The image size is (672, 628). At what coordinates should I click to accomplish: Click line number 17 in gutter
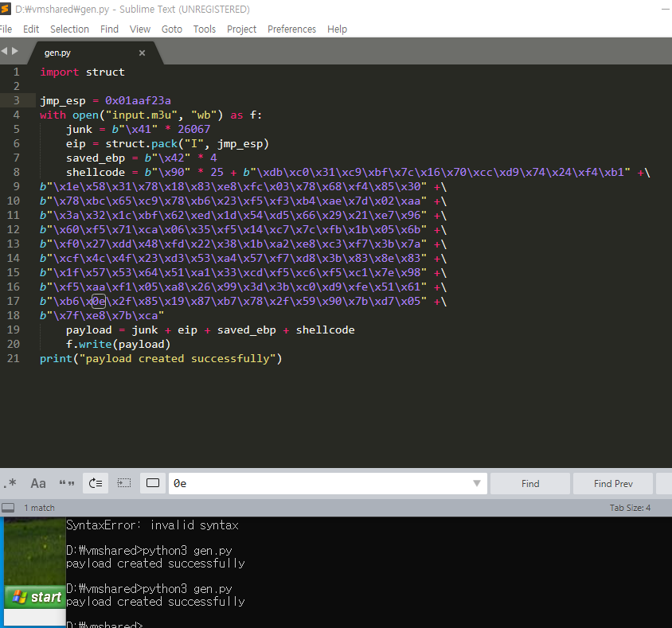tap(14, 301)
